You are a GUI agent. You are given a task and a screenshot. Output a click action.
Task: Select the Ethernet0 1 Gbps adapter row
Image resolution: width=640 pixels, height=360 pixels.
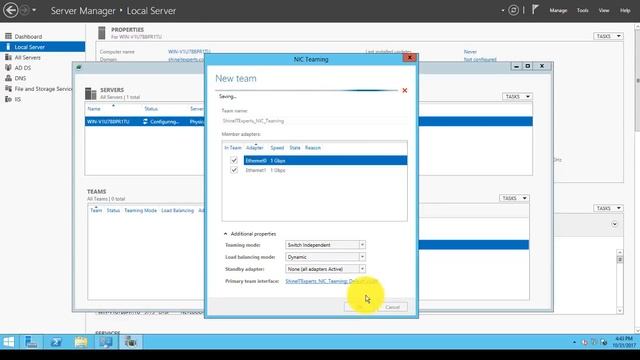coord(325,160)
